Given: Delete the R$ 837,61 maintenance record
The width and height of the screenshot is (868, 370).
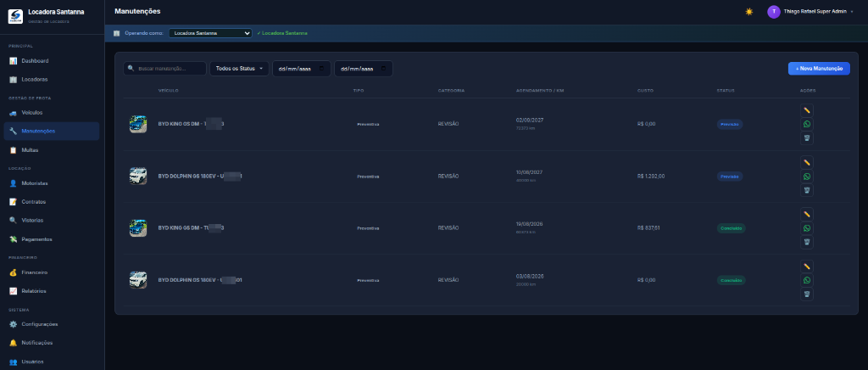Looking at the screenshot, I should point(807,242).
